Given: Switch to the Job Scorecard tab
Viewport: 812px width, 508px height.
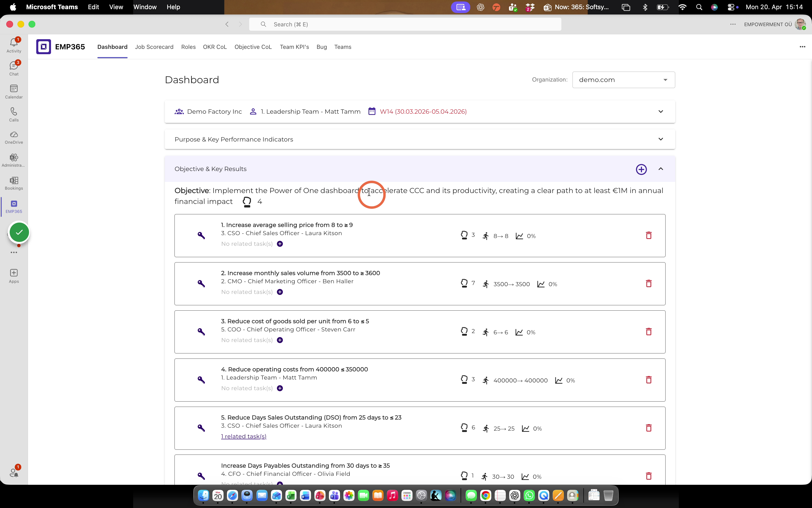Looking at the screenshot, I should click(154, 47).
